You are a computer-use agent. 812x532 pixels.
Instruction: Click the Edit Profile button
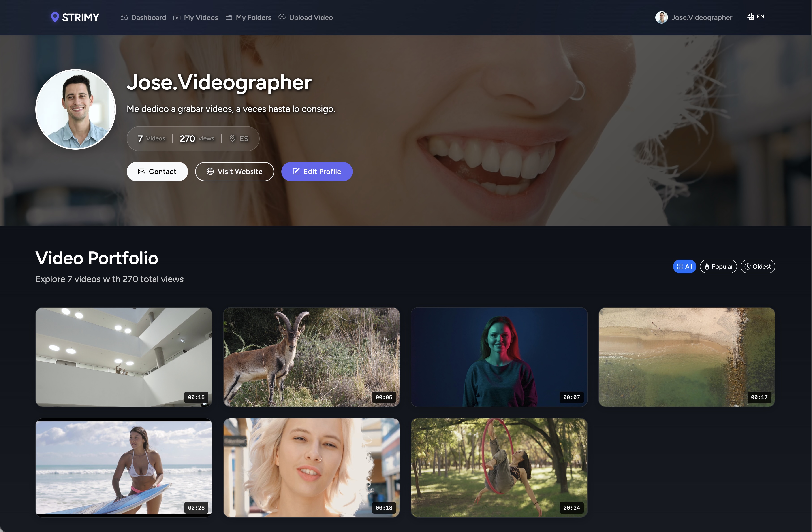tap(317, 172)
